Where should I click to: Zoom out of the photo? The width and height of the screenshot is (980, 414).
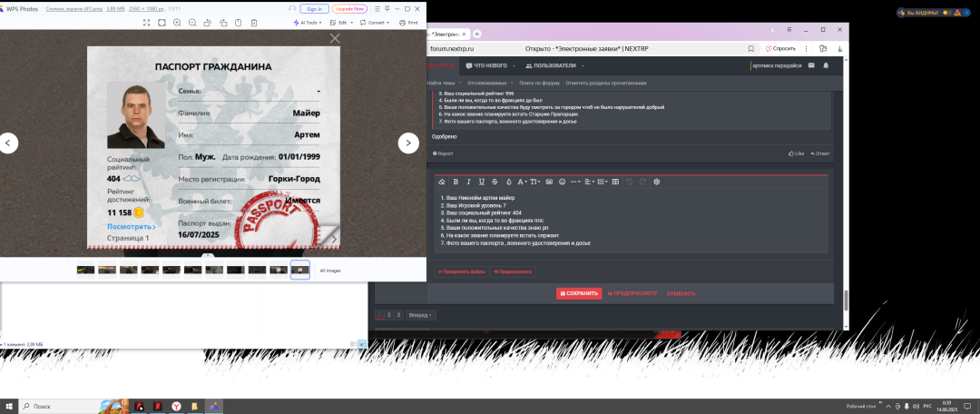(x=192, y=23)
